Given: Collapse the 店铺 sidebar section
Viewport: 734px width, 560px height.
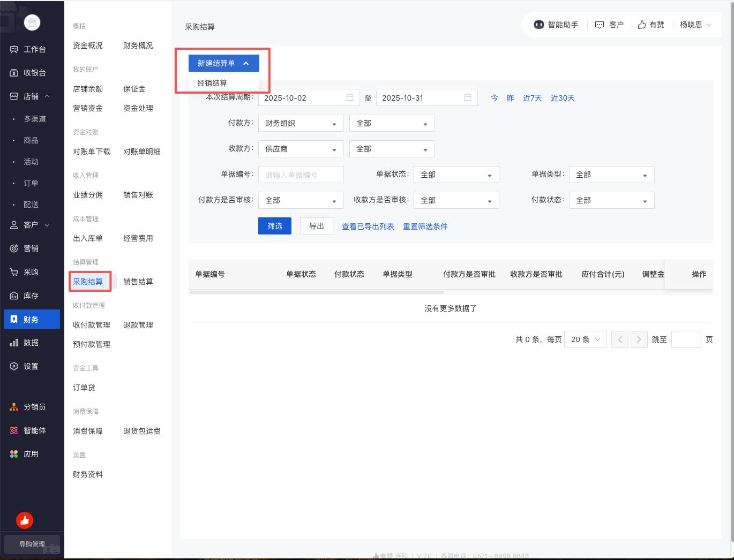Looking at the screenshot, I should 47,96.
